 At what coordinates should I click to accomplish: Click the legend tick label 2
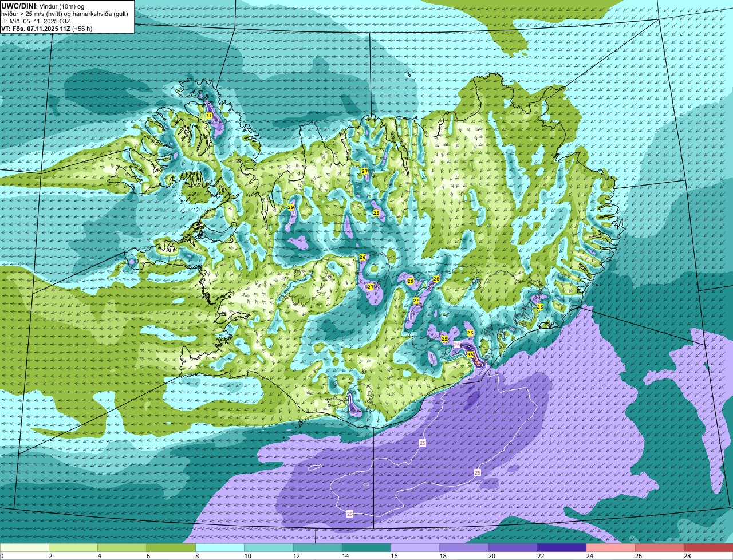(x=50, y=556)
